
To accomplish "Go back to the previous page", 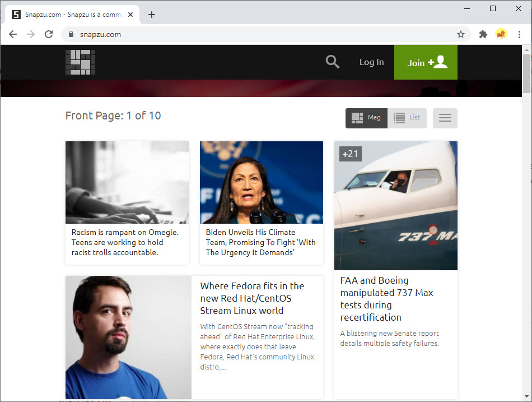I will [13, 34].
